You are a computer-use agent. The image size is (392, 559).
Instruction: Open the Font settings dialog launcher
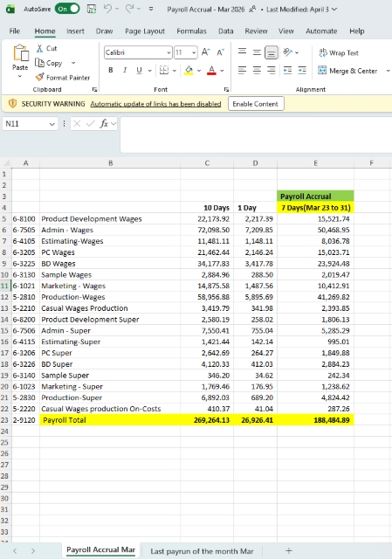[x=226, y=89]
